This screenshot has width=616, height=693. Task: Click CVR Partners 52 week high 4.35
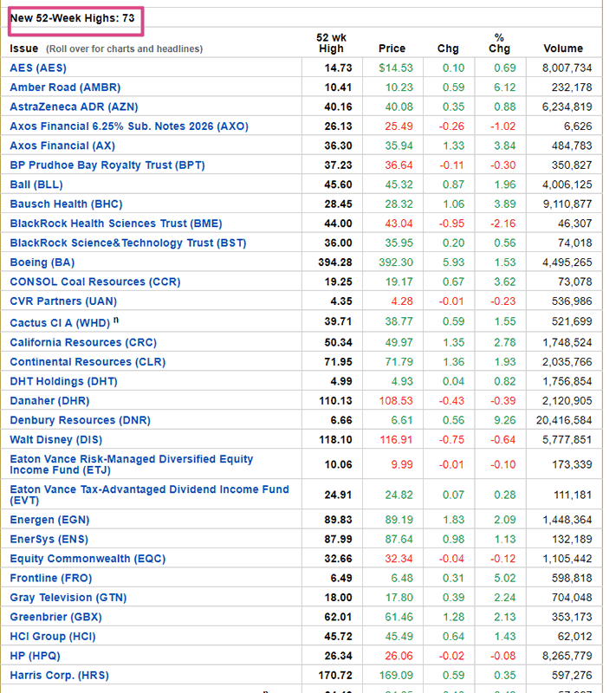[341, 301]
